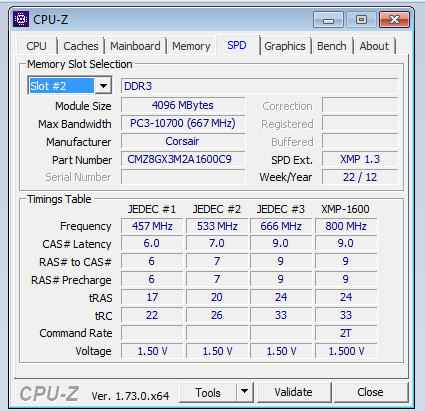The width and height of the screenshot is (425, 411).
Task: Maximize the CPU-Z window
Action: tap(361, 20)
